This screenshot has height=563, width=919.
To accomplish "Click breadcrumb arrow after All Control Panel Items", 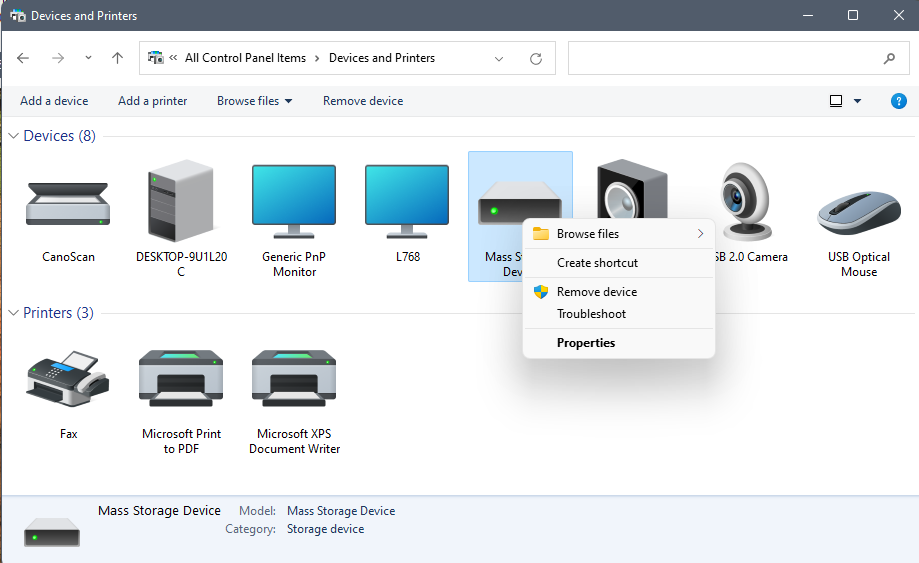I will 317,58.
